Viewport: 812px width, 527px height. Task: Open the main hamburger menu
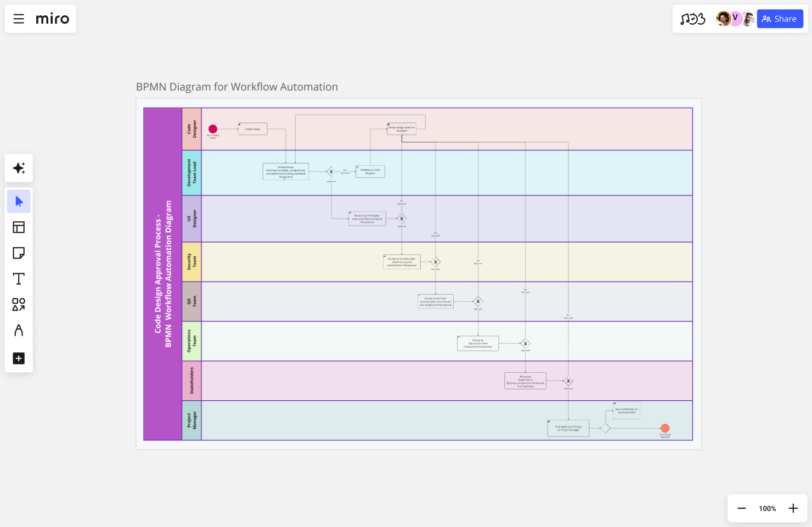pos(18,18)
